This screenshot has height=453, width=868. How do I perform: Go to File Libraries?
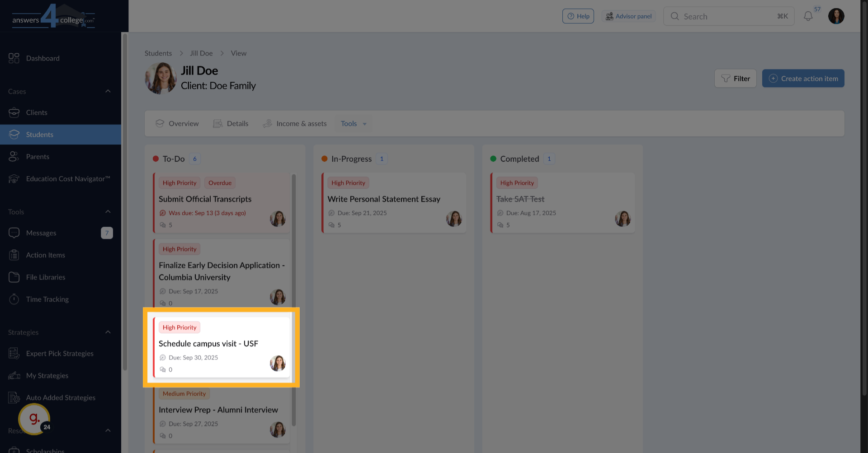coord(45,277)
